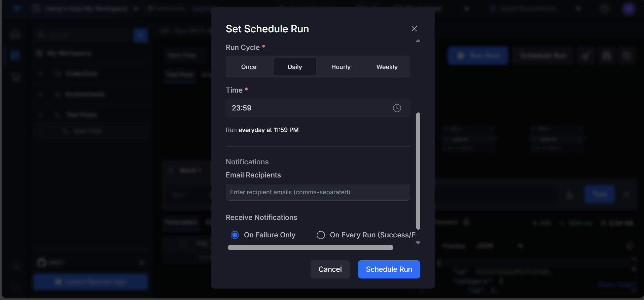Open the purple user avatar
Viewport: 644px width, 300px height.
(628, 9)
